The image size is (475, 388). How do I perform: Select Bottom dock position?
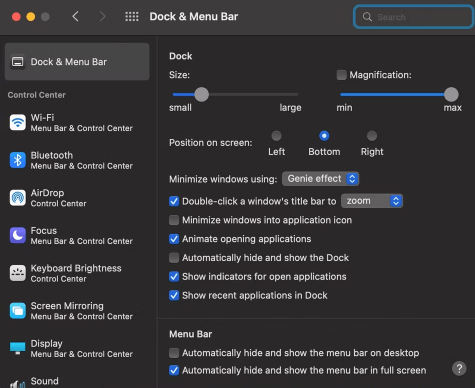point(324,136)
